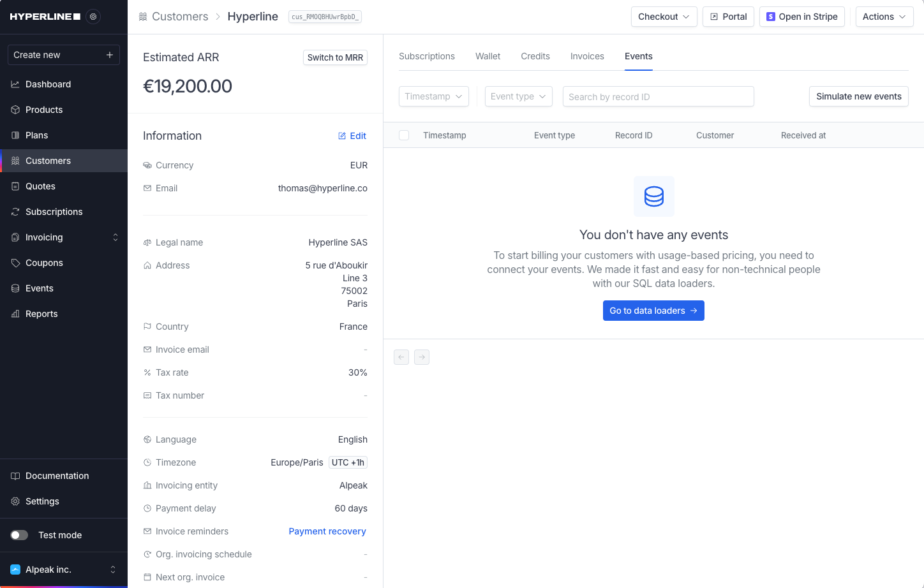Click the Quotes icon in sidebar
Screen dimensions: 924x588
pos(15,186)
